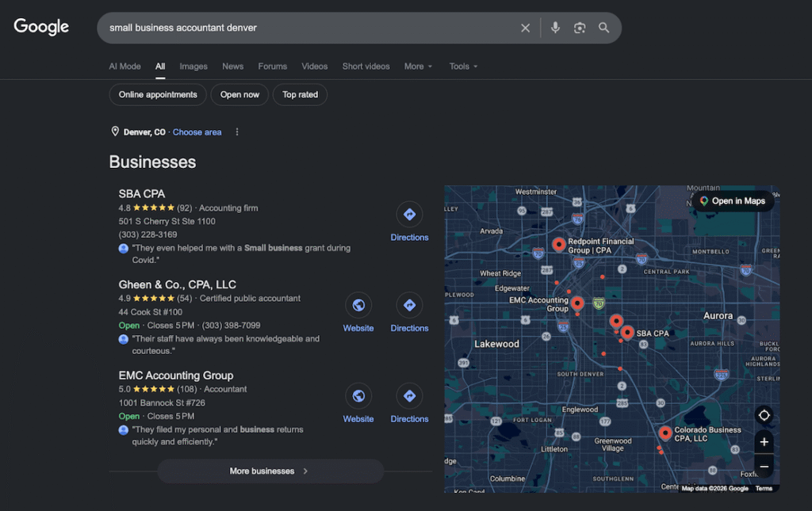Viewport: 812px width, 511px height.
Task: Zoom in on the map
Action: [x=764, y=442]
